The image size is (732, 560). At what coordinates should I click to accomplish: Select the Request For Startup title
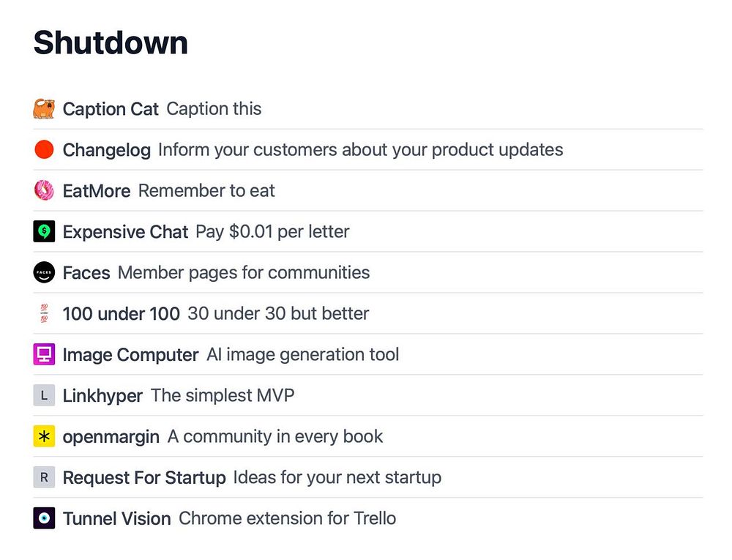coord(144,478)
